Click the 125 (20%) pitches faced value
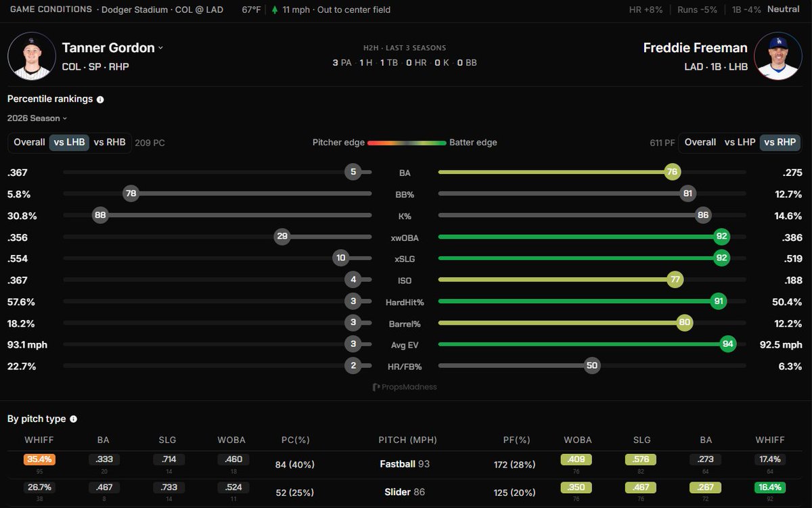812x508 pixels. point(513,492)
